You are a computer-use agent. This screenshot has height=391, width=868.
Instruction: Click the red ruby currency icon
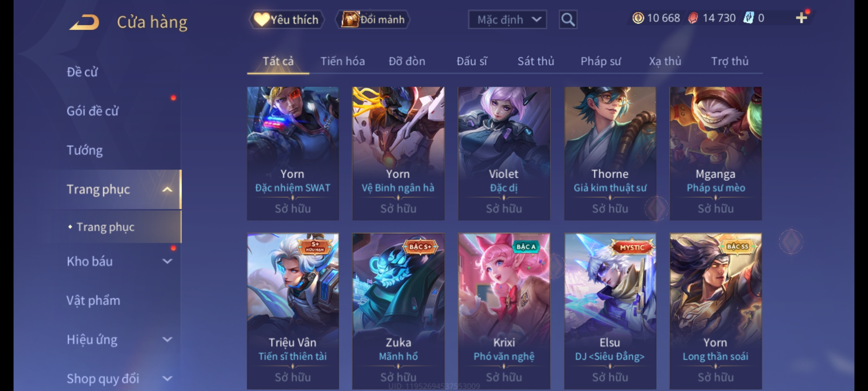click(693, 18)
